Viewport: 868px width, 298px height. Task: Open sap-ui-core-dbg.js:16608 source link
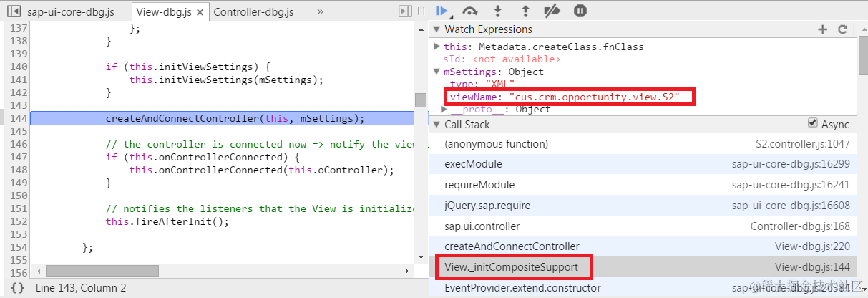[x=791, y=206]
